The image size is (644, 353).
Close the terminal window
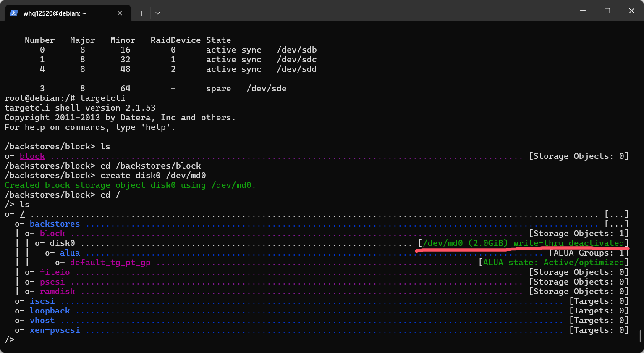631,11
